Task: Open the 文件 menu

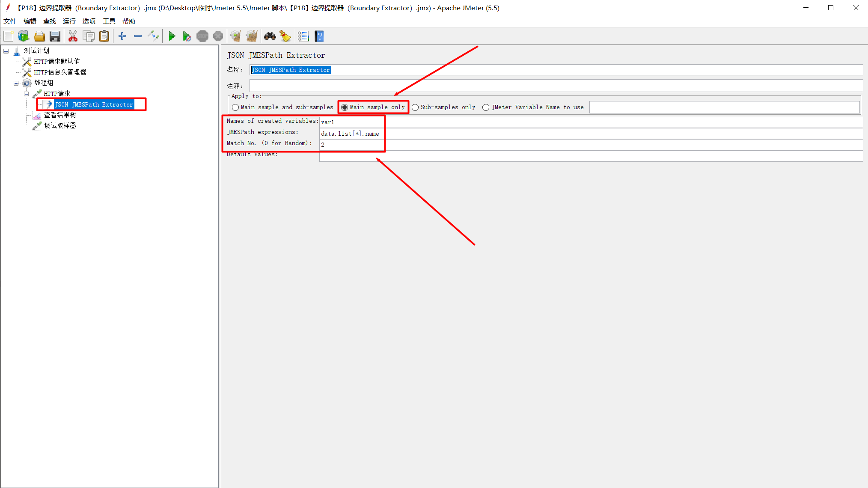Action: tap(10, 21)
